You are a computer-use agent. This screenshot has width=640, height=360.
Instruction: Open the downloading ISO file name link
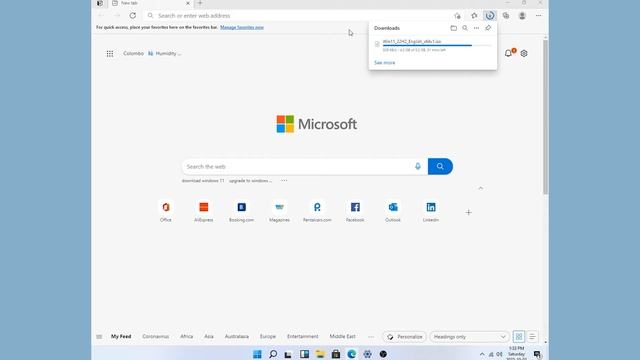pyautogui.click(x=412, y=42)
